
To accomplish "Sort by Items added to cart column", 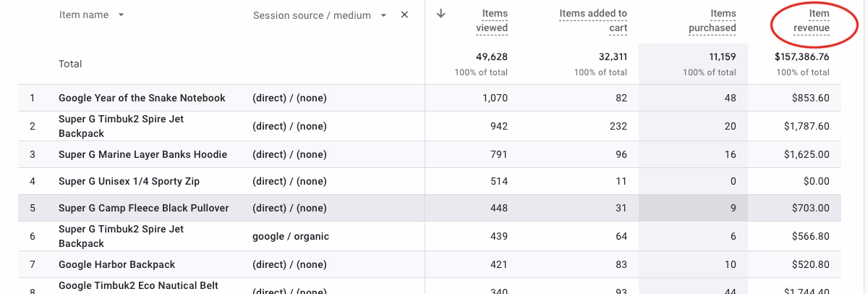I will point(593,20).
